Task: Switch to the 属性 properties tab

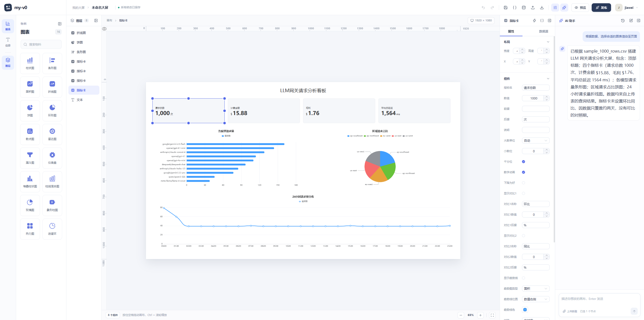Action: click(x=511, y=31)
